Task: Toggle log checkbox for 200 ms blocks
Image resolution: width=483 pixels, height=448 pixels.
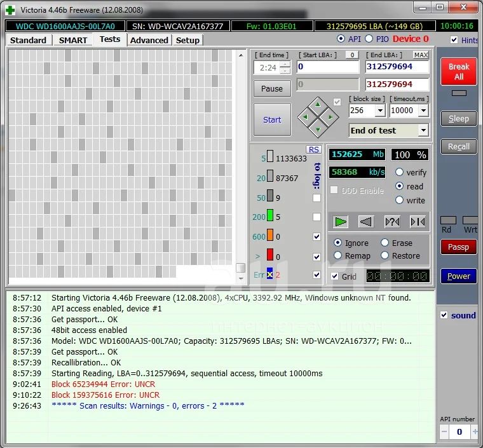Action: pyautogui.click(x=316, y=217)
